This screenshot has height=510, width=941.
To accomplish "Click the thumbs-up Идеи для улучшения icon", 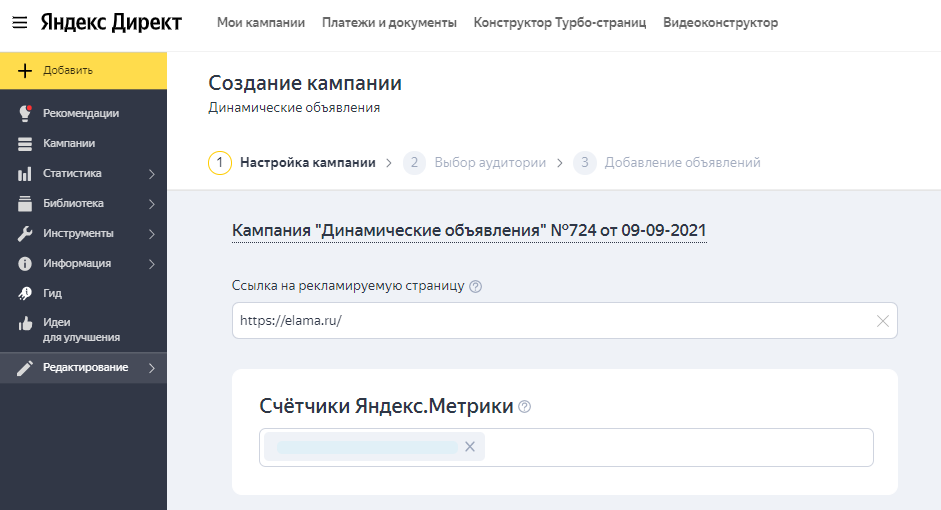I will (25, 324).
